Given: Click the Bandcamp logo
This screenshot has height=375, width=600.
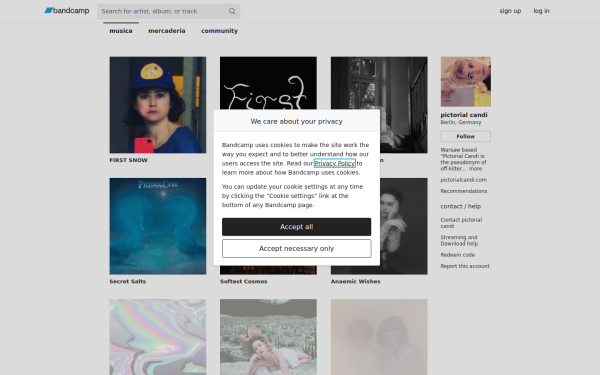Looking at the screenshot, I should pyautogui.click(x=67, y=11).
